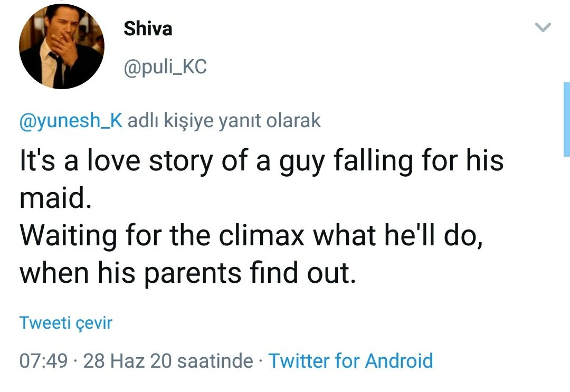Click 'Tweeti çevir' to translate the tweet
The image size is (570, 392).
[66, 322]
